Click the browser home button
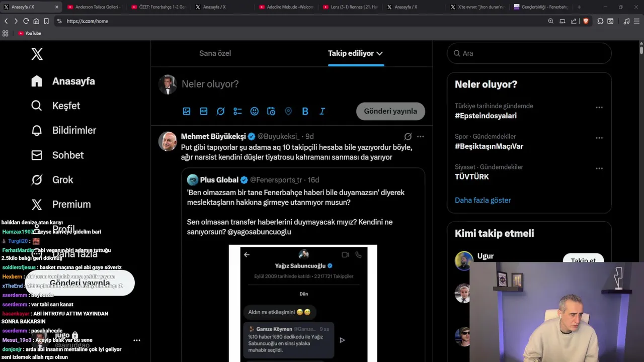The height and width of the screenshot is (362, 644). pos(36,21)
